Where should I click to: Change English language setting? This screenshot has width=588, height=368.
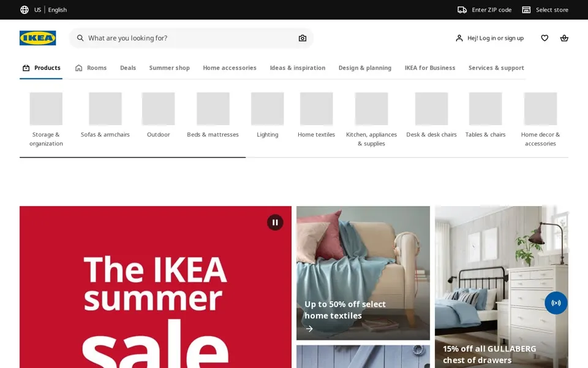[x=58, y=10]
